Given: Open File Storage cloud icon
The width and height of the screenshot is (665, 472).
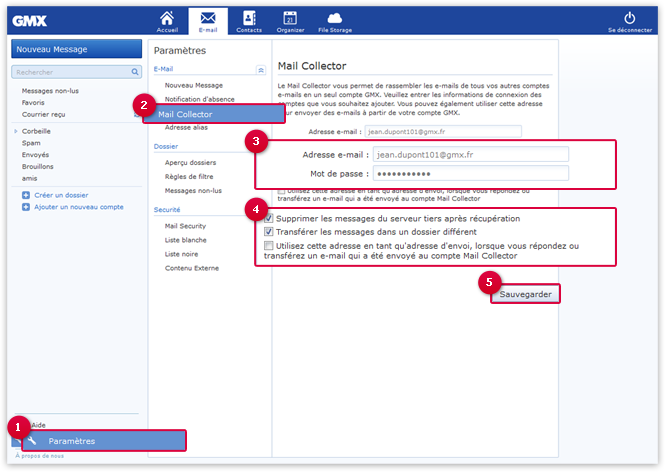Looking at the screenshot, I should (x=335, y=18).
